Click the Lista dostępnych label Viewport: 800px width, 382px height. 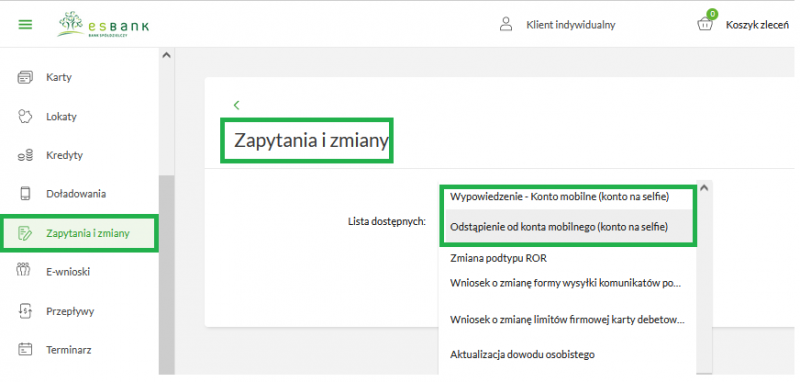point(387,222)
